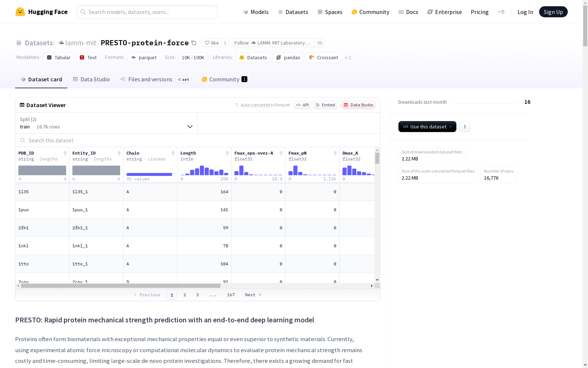Open the Data Studio button in viewer
588x368 pixels.
358,105
